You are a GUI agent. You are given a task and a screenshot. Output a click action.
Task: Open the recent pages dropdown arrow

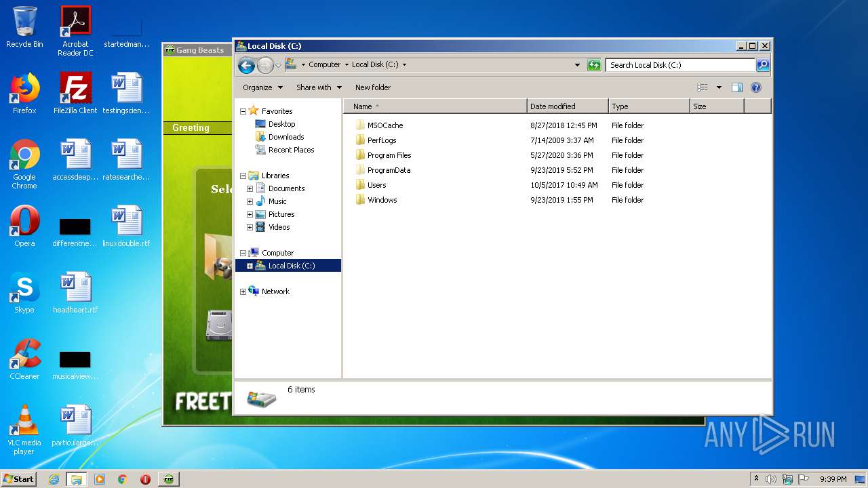(278, 66)
